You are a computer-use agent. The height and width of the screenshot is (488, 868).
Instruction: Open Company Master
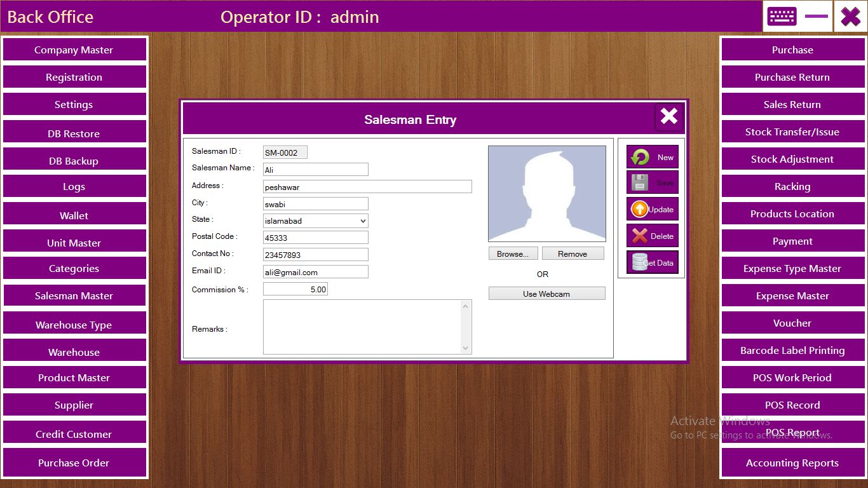[x=74, y=50]
